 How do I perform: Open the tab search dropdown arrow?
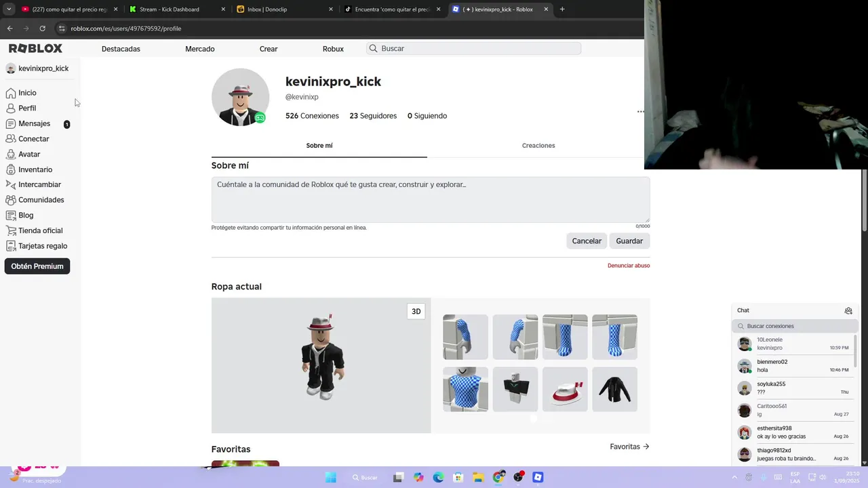(9, 9)
